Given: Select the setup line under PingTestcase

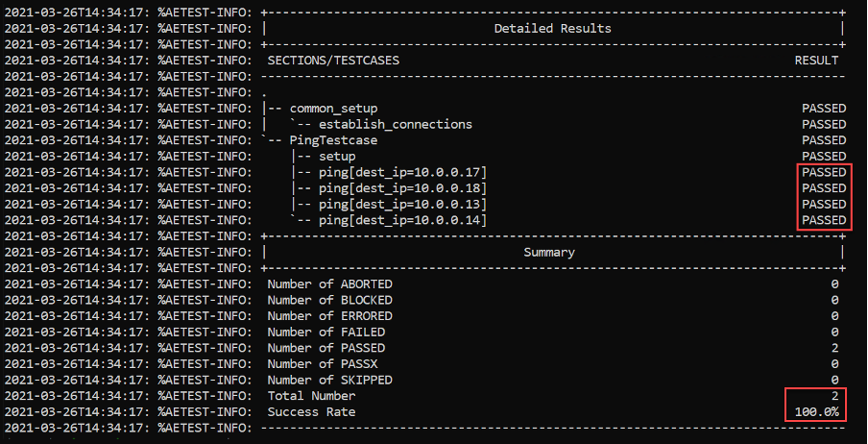Looking at the screenshot, I should (337, 157).
